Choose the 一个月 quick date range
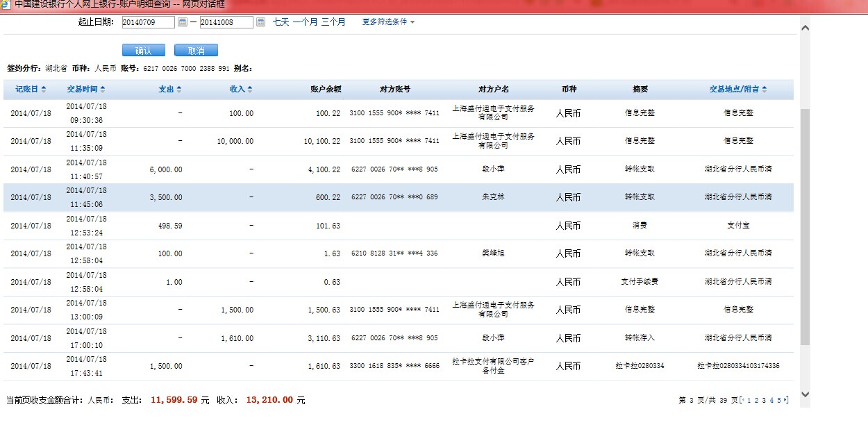Image resolution: width=868 pixels, height=434 pixels. coord(305,22)
